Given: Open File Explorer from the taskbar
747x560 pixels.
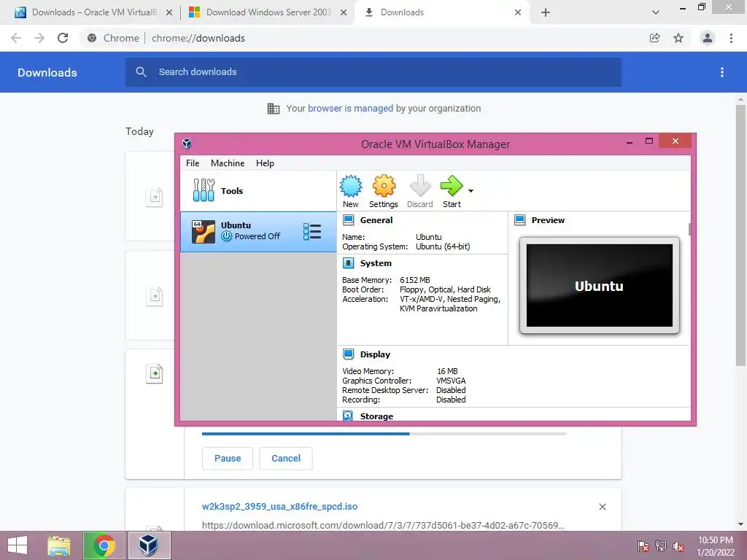Looking at the screenshot, I should click(x=59, y=545).
